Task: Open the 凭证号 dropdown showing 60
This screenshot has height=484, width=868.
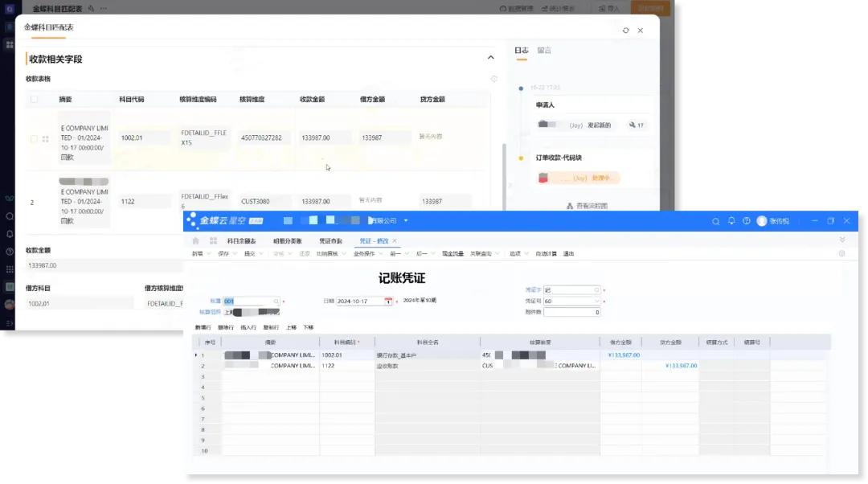Action: click(596, 301)
